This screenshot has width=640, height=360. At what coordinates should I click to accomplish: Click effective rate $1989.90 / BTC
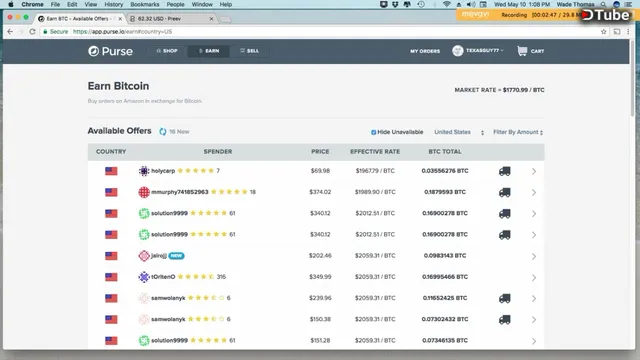pos(375,192)
